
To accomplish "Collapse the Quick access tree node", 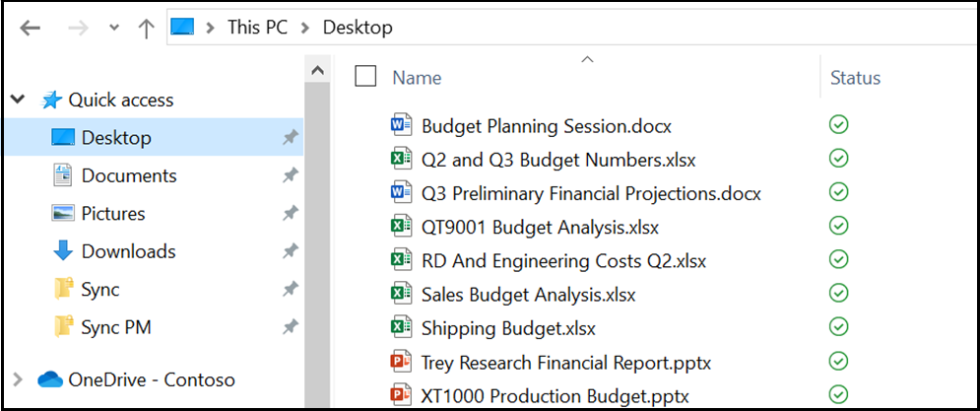I will [18, 100].
